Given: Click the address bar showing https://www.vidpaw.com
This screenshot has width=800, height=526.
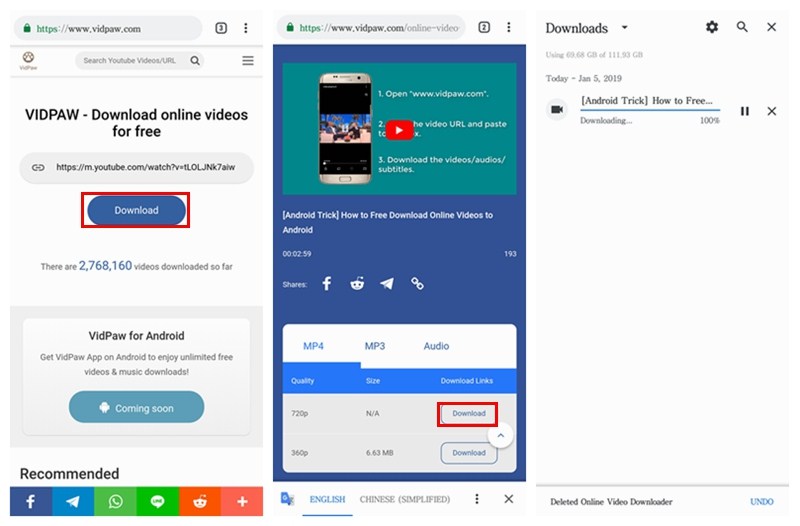Looking at the screenshot, I should (108, 29).
